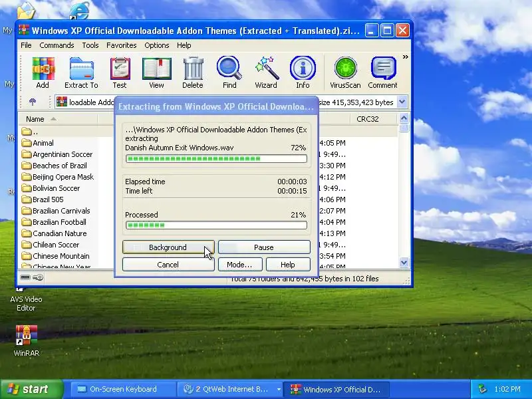The height and width of the screenshot is (399, 532).
Task: Click the Find magnifier toolbar icon
Action: click(x=229, y=68)
